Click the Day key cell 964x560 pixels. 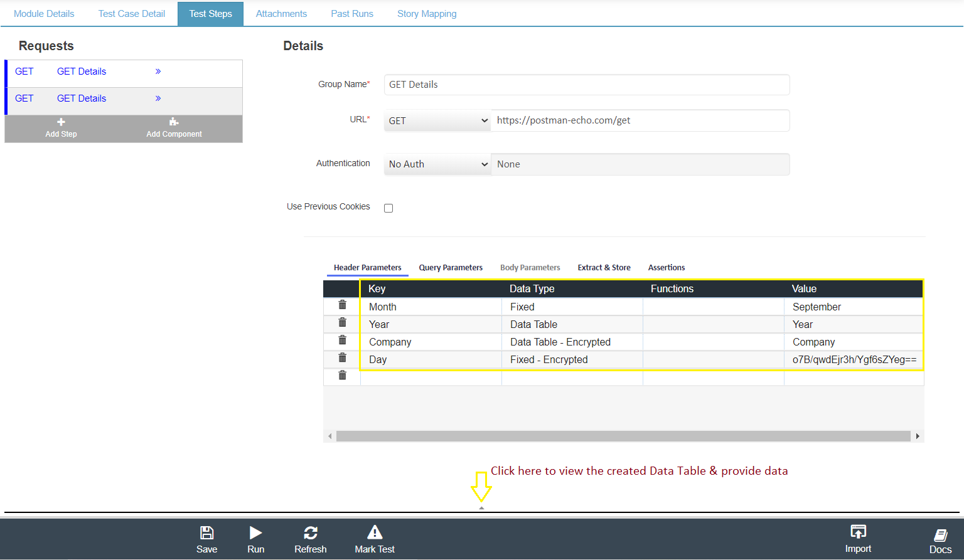click(431, 359)
